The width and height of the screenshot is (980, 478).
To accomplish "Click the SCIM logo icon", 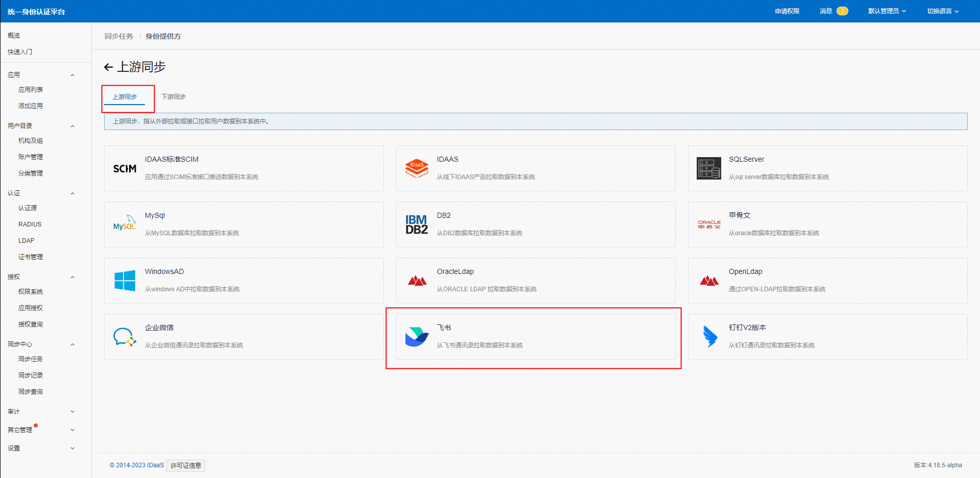I will pyautogui.click(x=125, y=168).
